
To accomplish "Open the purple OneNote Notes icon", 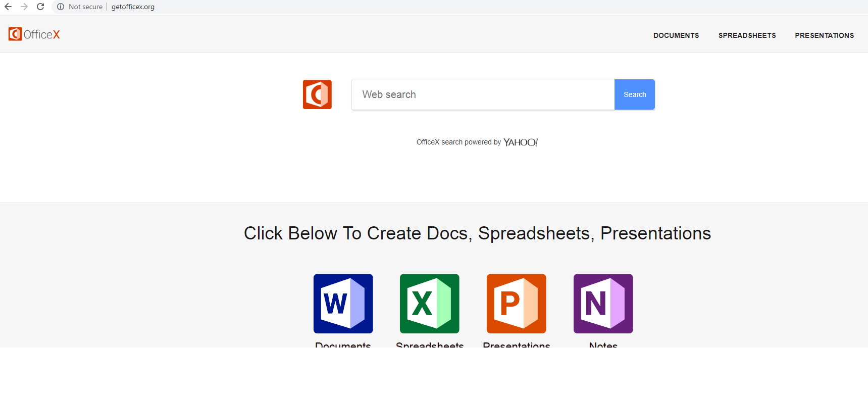I will click(x=603, y=304).
